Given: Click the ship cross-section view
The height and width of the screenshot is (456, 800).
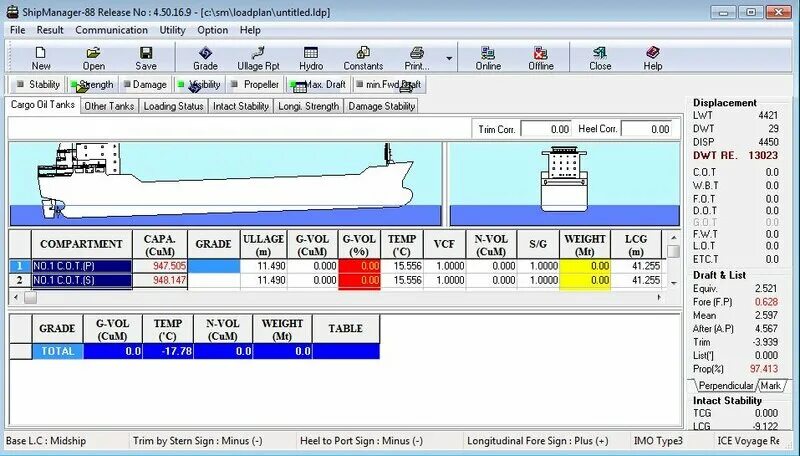Looking at the screenshot, I should [x=564, y=184].
